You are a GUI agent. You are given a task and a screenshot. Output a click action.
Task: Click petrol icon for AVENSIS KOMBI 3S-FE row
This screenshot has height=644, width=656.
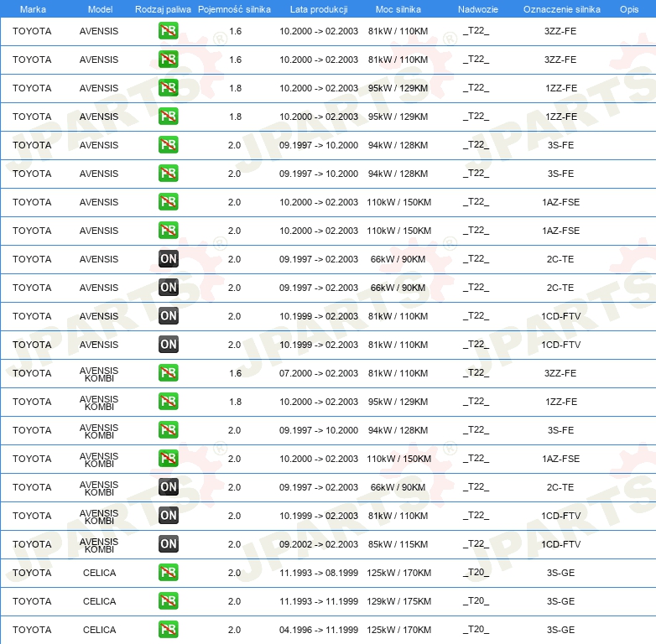coord(168,430)
